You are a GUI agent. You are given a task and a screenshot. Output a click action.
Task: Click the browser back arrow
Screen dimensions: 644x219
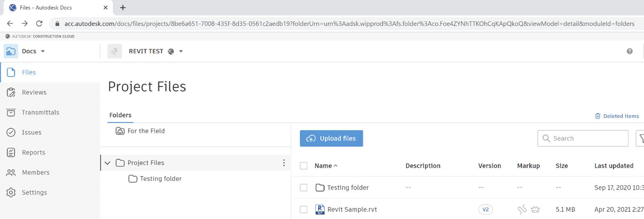pyautogui.click(x=10, y=24)
